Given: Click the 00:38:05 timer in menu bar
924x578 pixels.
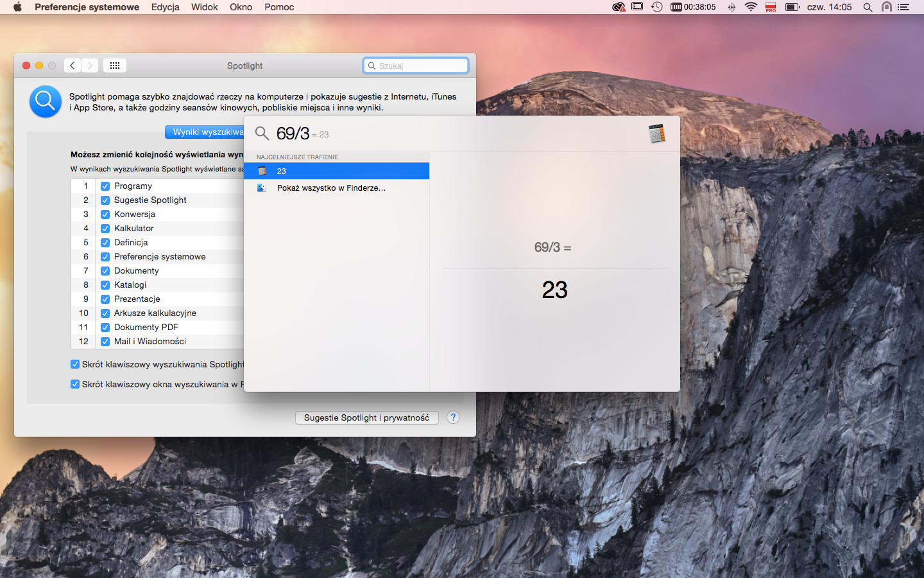Looking at the screenshot, I should pos(693,7).
